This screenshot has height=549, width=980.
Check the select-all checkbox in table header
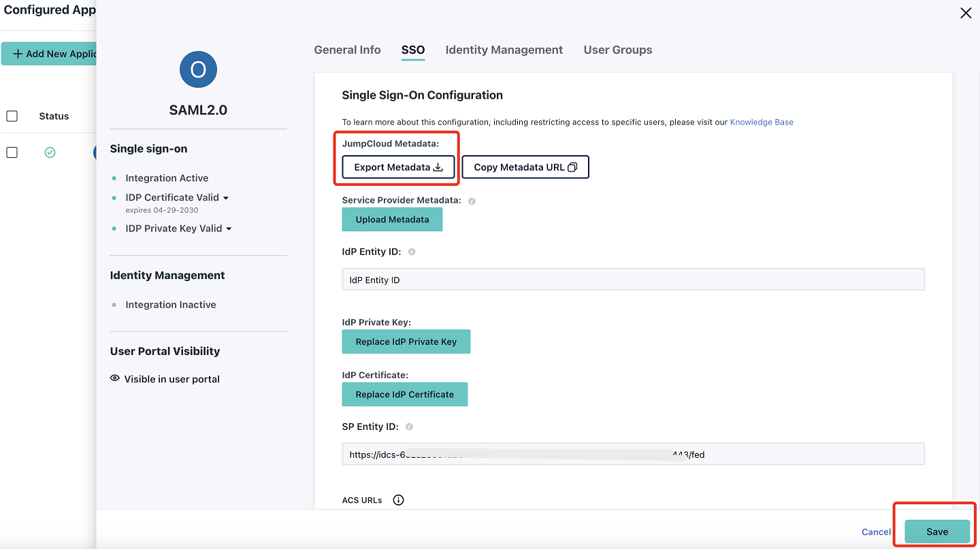point(12,116)
